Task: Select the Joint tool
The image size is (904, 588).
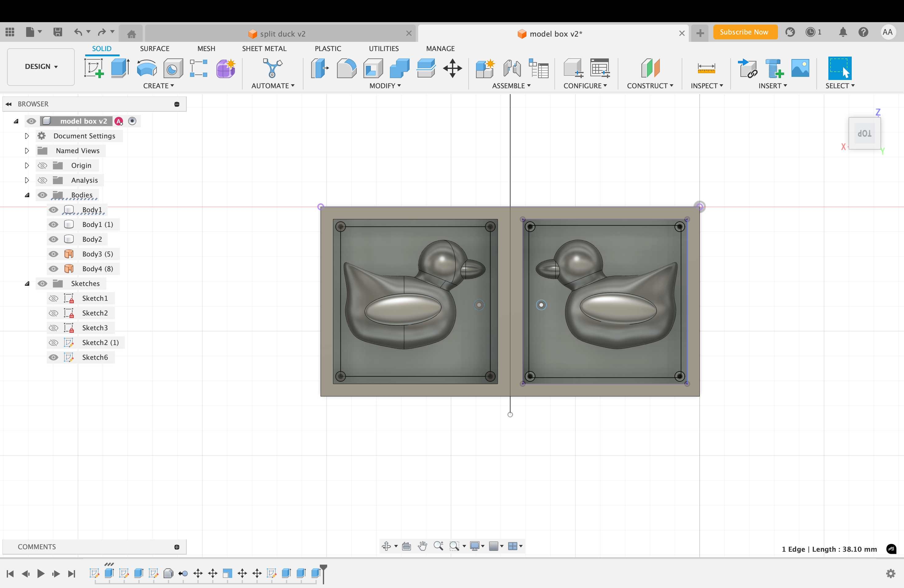Action: click(x=512, y=68)
